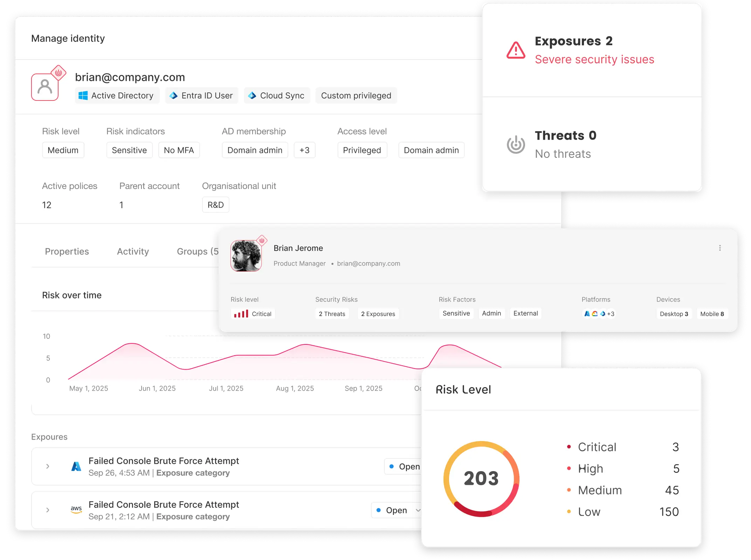Expand the first Failed Console Brute Force row

48,466
